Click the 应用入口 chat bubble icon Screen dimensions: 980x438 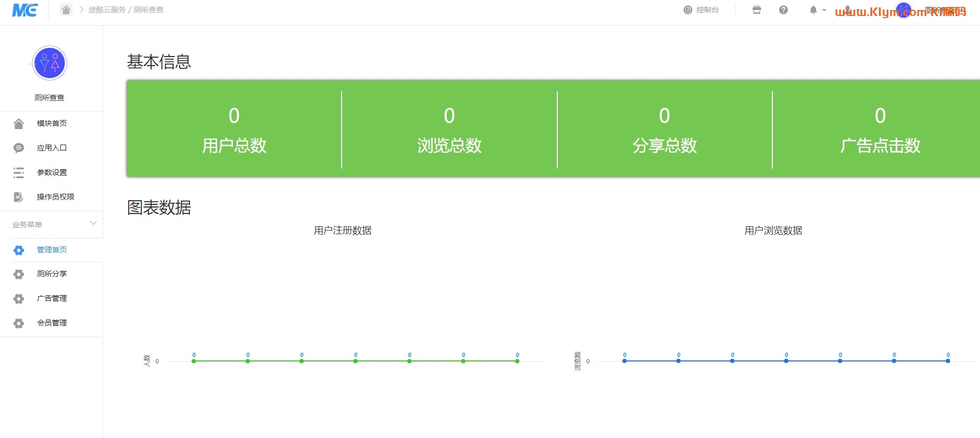coord(19,148)
